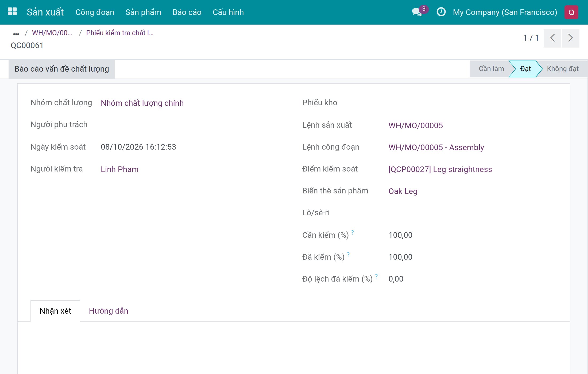Go to next record arrow

pyautogui.click(x=570, y=38)
